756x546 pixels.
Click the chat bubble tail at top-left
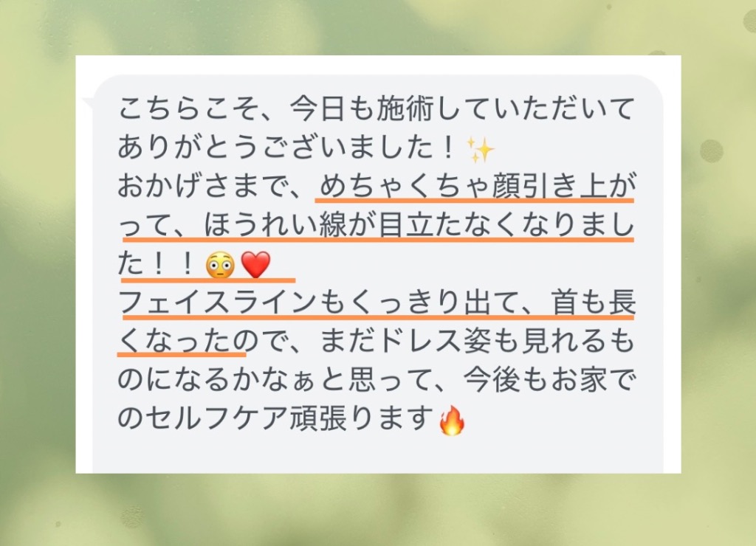point(88,102)
